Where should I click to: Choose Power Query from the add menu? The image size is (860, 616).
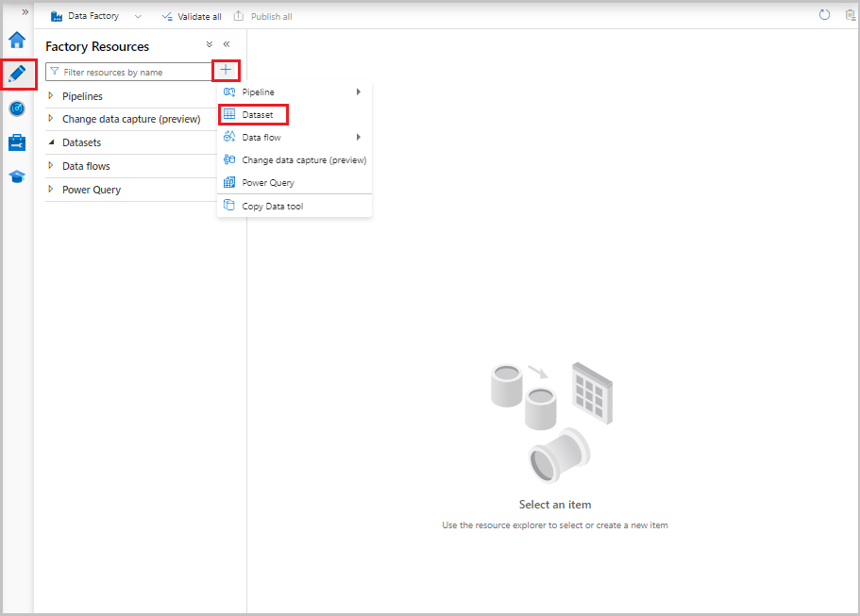coord(295,182)
